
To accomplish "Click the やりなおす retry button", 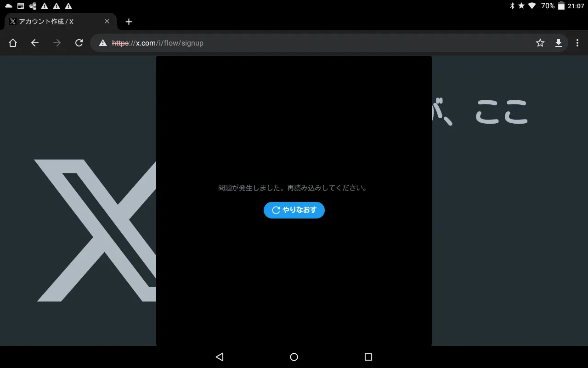I will [294, 210].
